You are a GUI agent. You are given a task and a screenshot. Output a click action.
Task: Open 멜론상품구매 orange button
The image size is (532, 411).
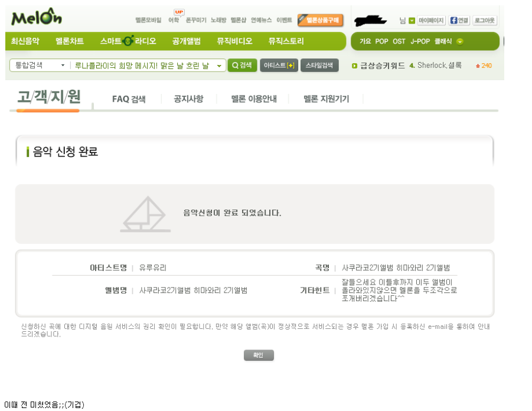(320, 20)
